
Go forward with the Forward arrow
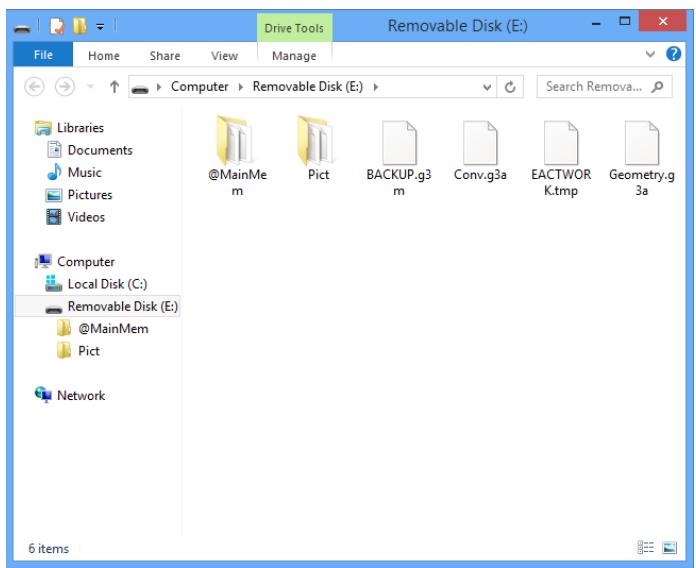coord(65,87)
